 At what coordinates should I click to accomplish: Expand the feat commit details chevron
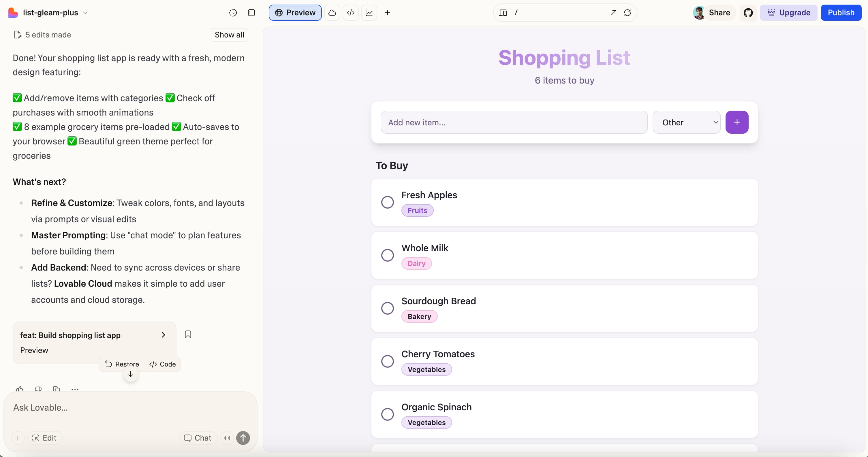[x=163, y=335]
